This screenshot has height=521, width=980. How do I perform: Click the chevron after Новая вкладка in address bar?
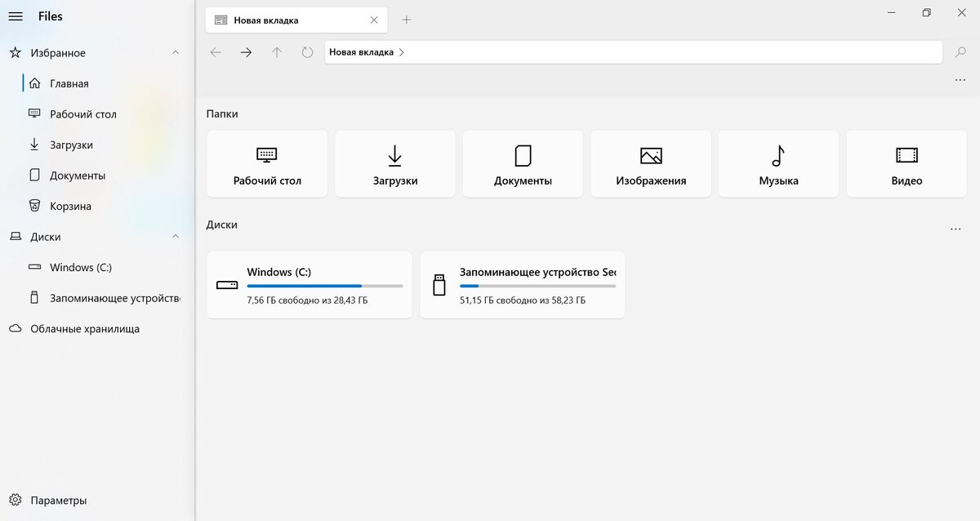click(x=401, y=52)
